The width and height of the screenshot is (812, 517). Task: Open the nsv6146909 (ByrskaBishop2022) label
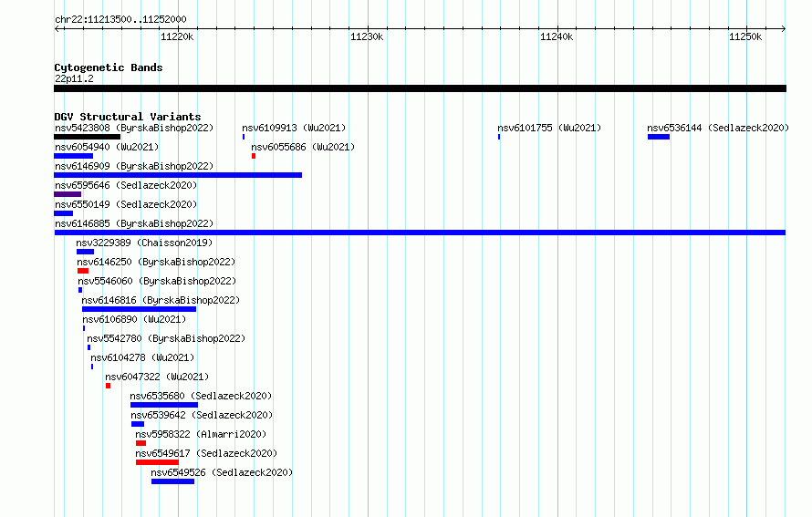[x=134, y=166]
